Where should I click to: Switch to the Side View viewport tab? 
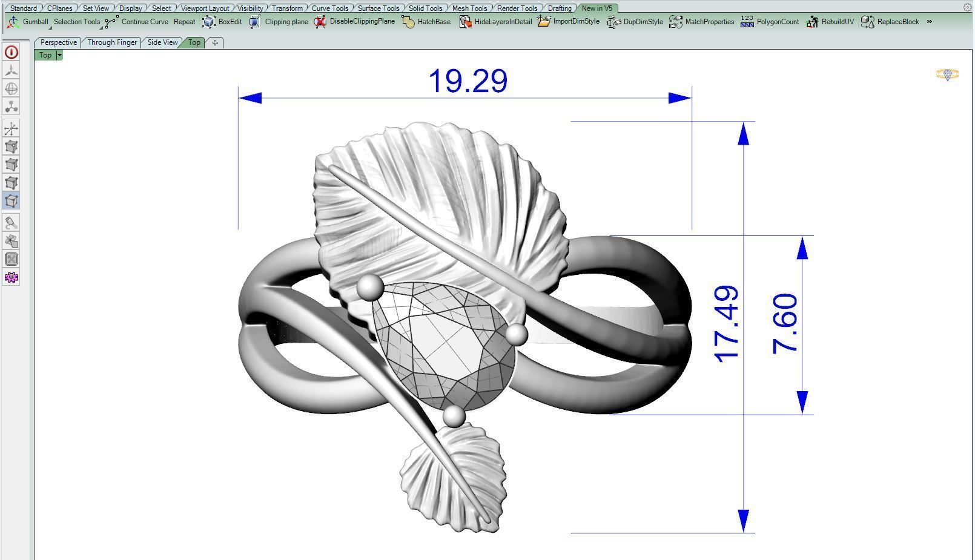click(x=163, y=42)
